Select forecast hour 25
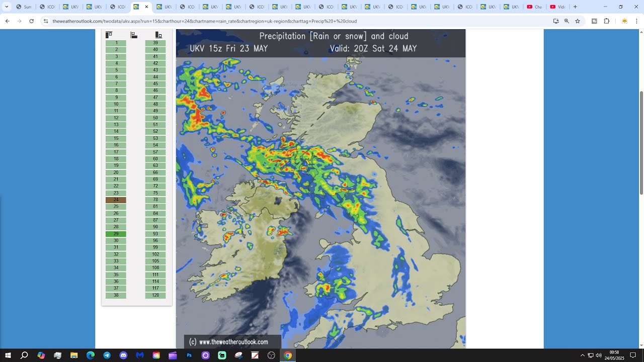The height and width of the screenshot is (362, 644). click(x=116, y=207)
